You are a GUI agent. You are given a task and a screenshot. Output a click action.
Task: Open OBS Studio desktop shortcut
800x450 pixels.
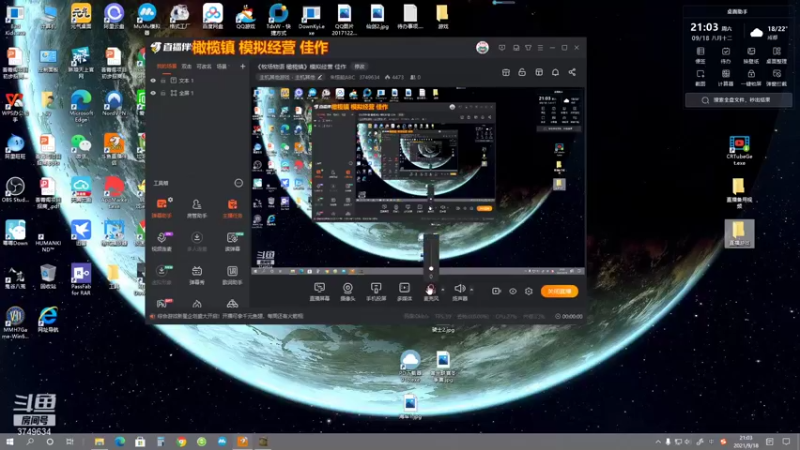[15, 190]
